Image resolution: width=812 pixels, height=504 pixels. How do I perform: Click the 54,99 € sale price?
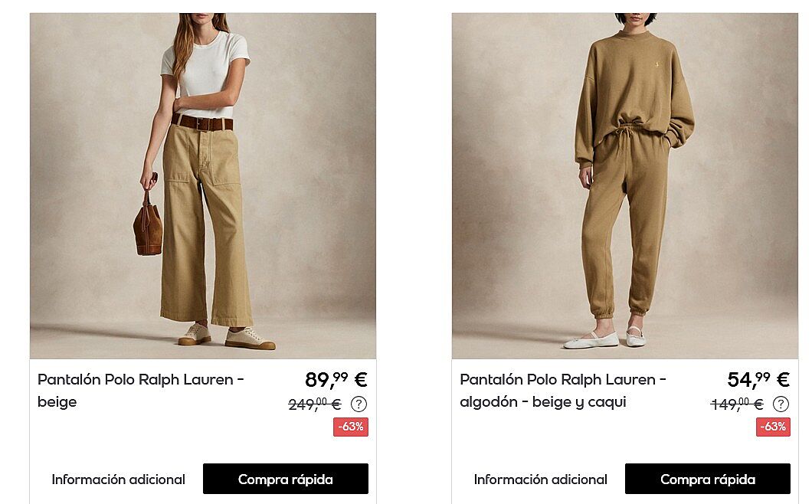click(x=758, y=380)
